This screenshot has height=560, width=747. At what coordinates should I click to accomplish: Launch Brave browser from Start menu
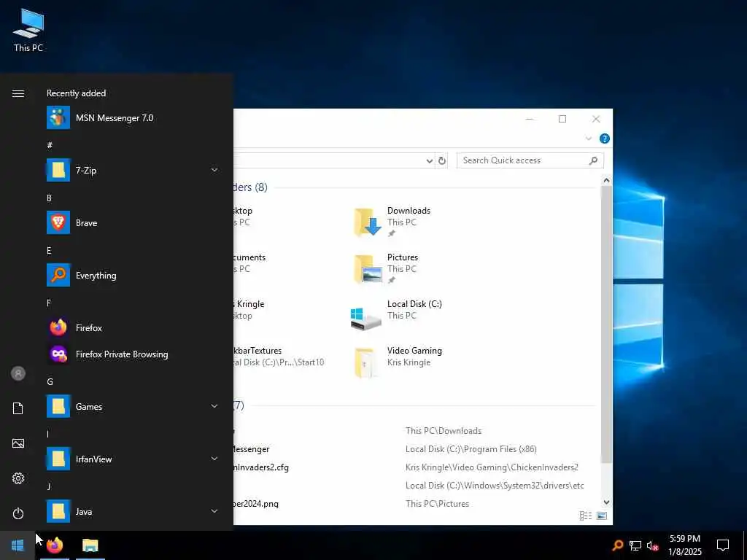click(x=133, y=223)
